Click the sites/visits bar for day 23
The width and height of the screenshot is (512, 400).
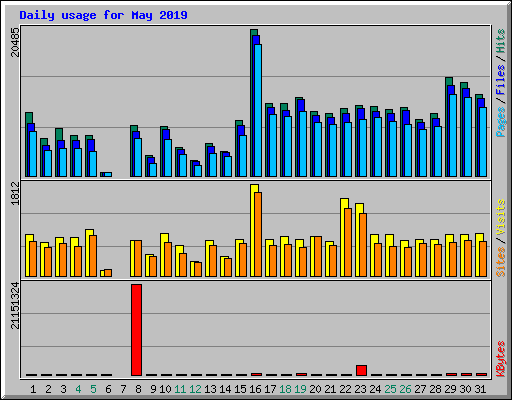pyautogui.click(x=361, y=240)
